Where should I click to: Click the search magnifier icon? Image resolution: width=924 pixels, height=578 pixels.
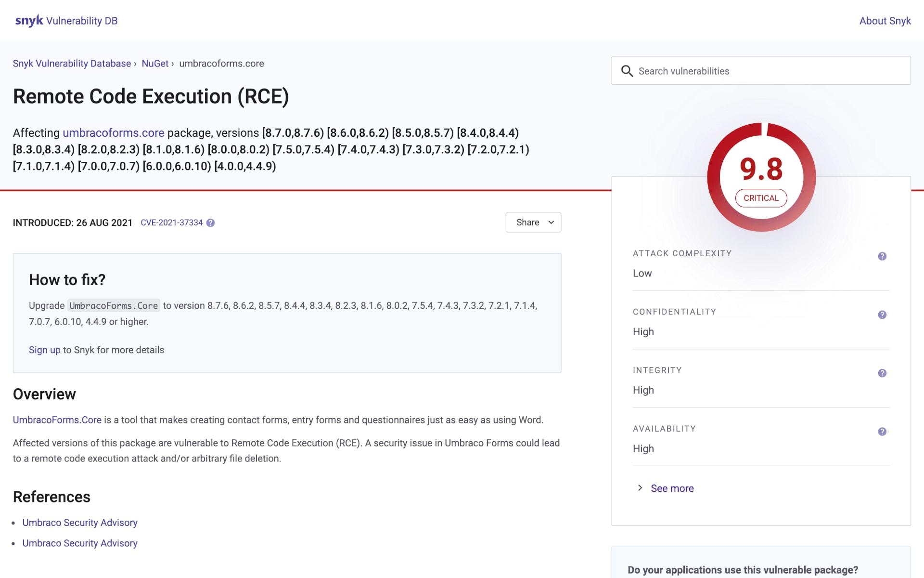click(627, 71)
